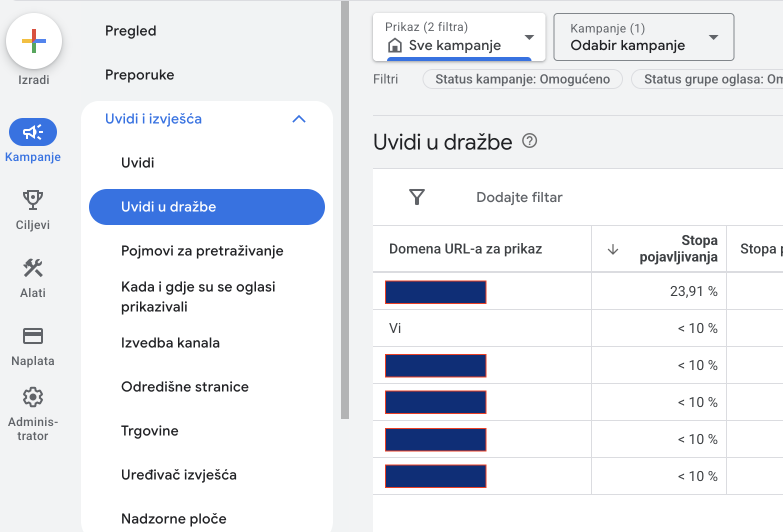This screenshot has height=532, width=783.
Task: Click the sidebar vertical scrollbar
Action: (x=344, y=210)
